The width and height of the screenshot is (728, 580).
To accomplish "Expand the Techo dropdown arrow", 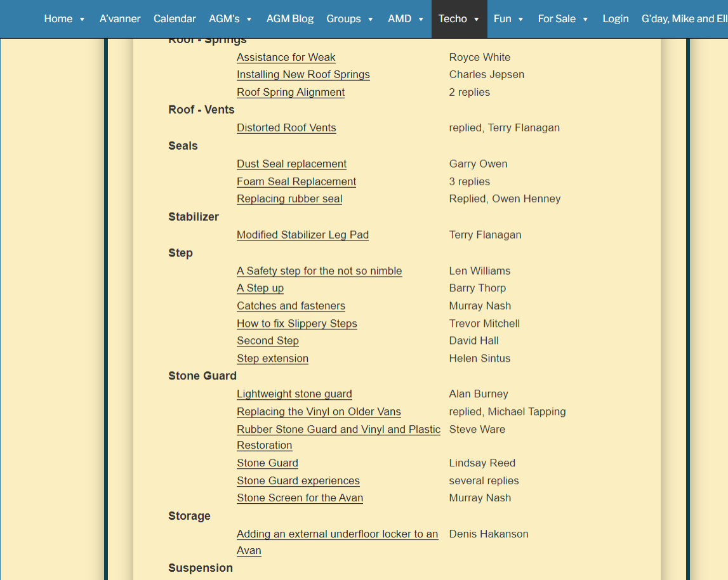I will (x=477, y=19).
